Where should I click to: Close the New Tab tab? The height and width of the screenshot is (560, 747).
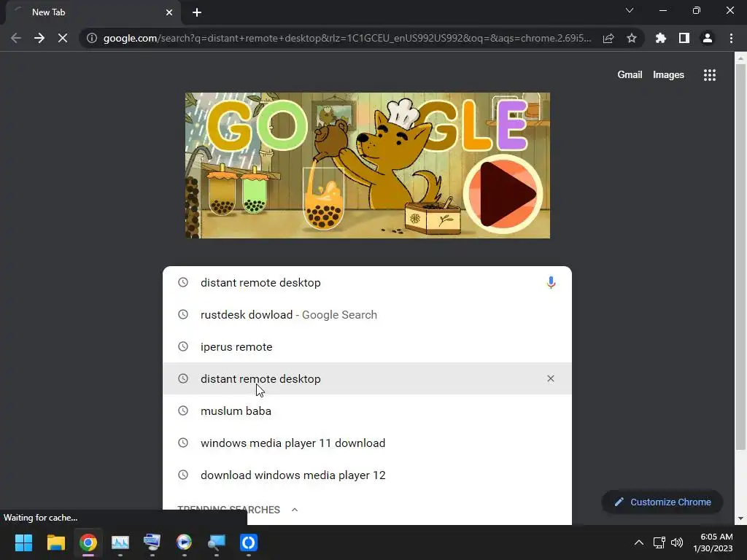point(169,12)
